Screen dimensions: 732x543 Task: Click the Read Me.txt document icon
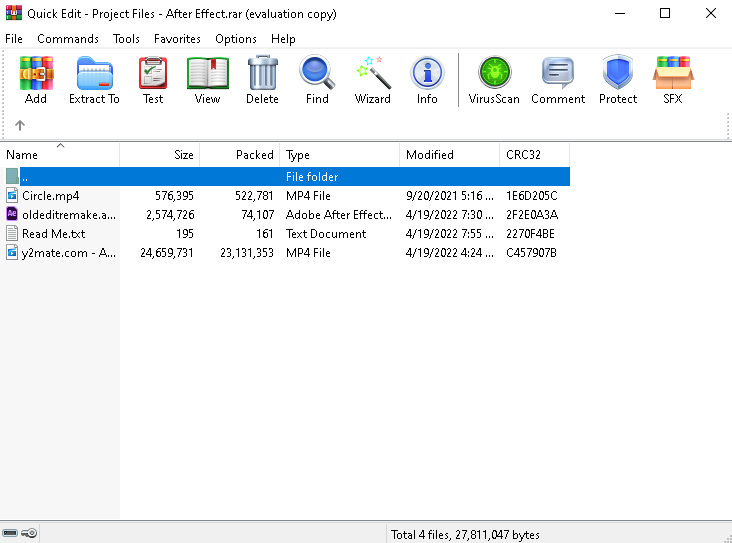[12, 233]
